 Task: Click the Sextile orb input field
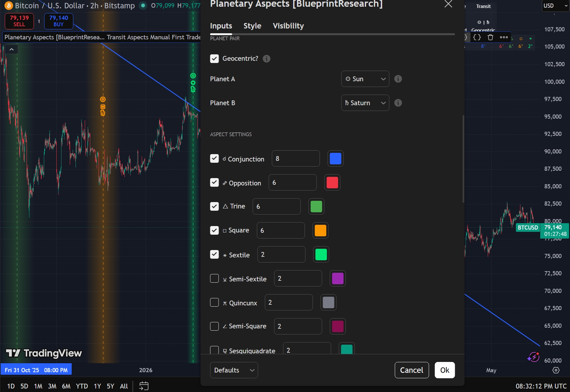tap(281, 255)
